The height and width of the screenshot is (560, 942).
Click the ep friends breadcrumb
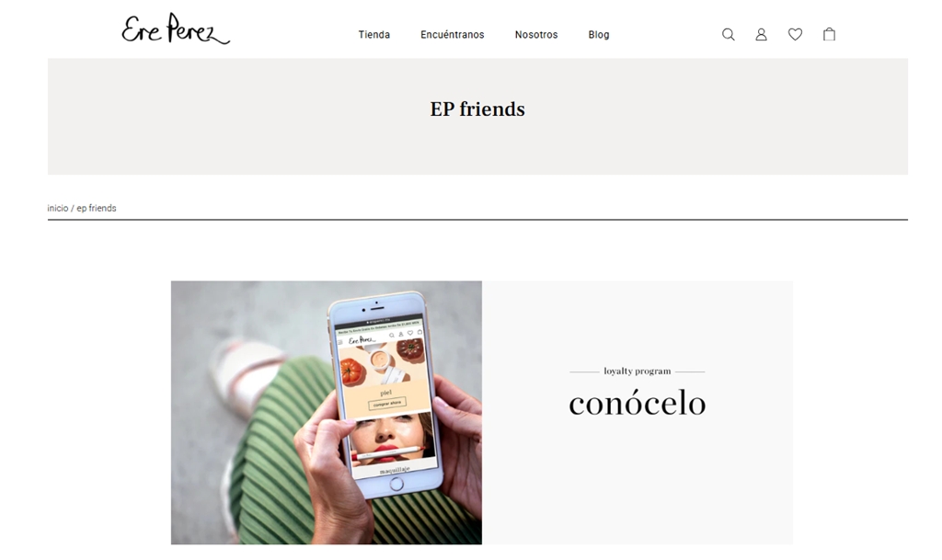click(96, 208)
